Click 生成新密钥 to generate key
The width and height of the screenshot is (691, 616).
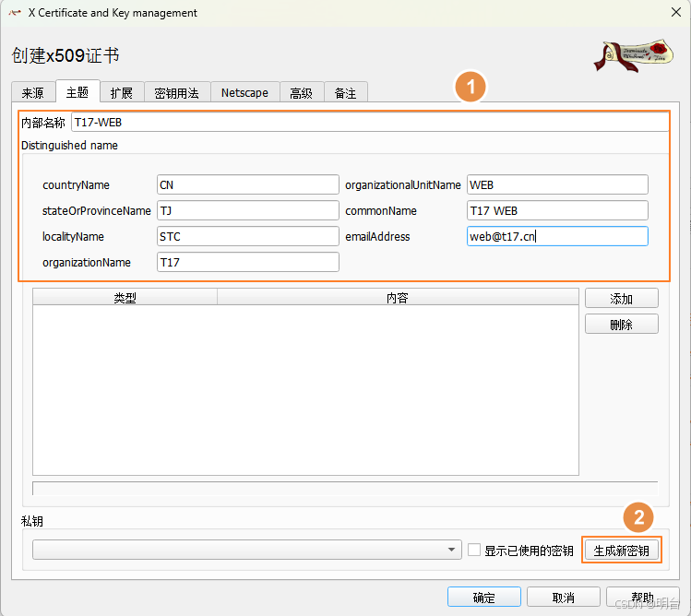[x=622, y=550]
